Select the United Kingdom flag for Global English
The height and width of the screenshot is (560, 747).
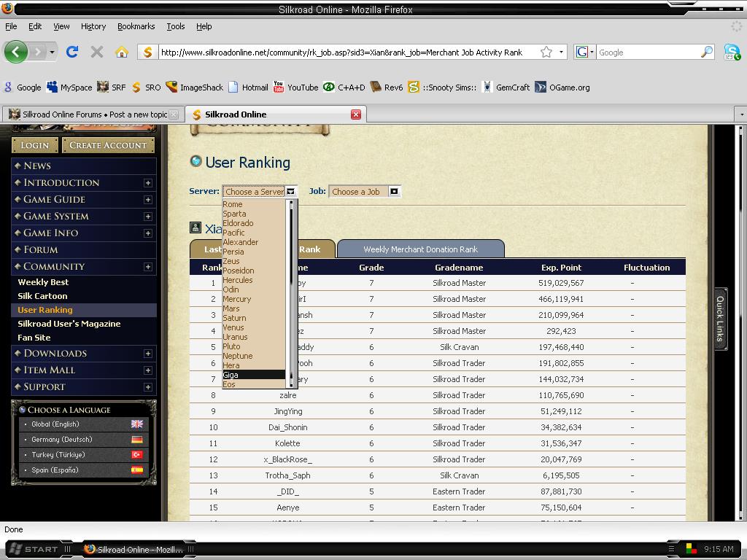point(137,424)
